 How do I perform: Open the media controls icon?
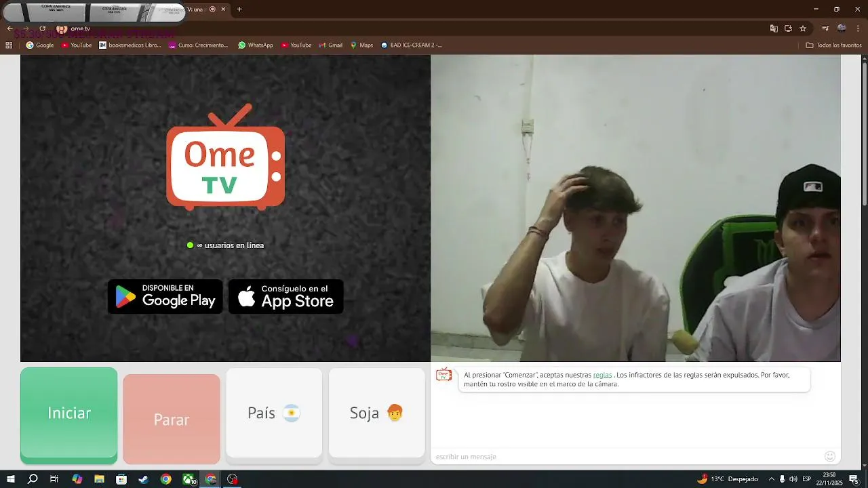point(825,28)
